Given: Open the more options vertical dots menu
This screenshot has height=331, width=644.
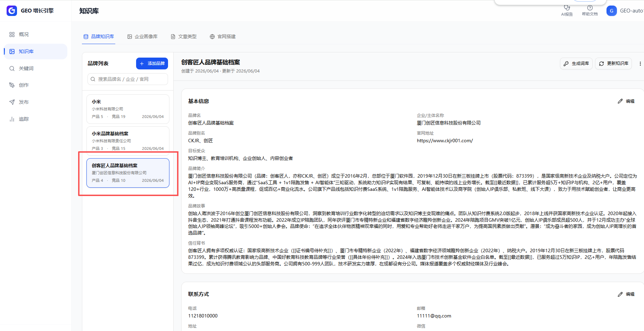Looking at the screenshot, I should (x=640, y=63).
